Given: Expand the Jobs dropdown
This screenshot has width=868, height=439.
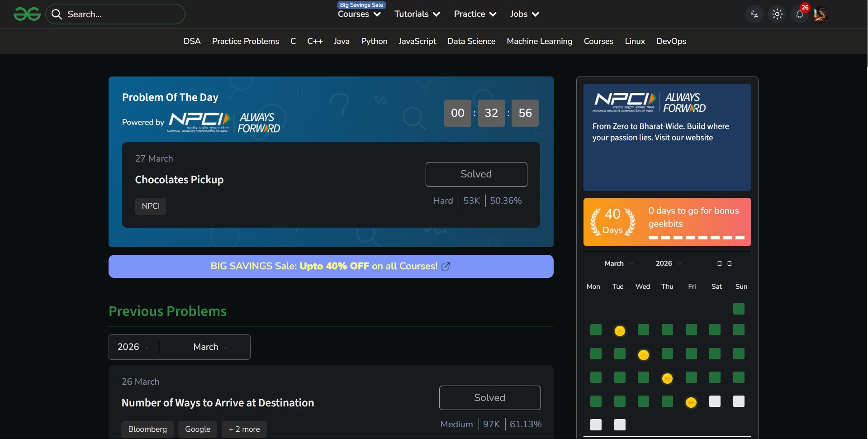Looking at the screenshot, I should 525,14.
